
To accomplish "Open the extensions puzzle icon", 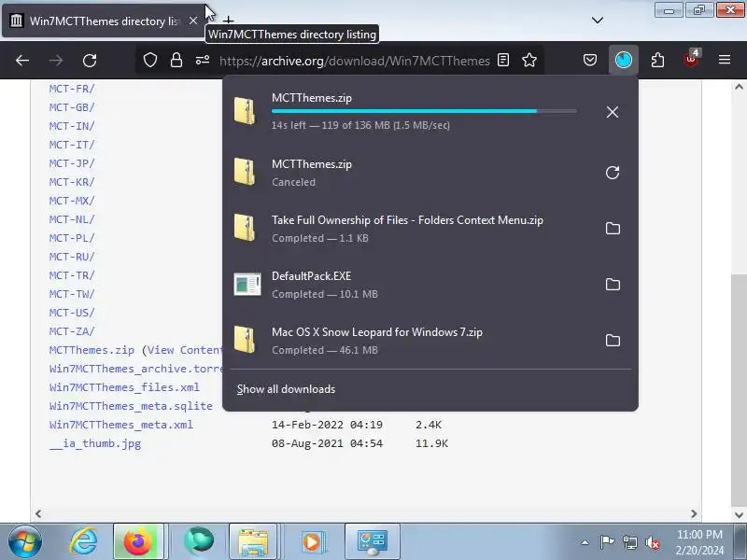I will (x=657, y=60).
